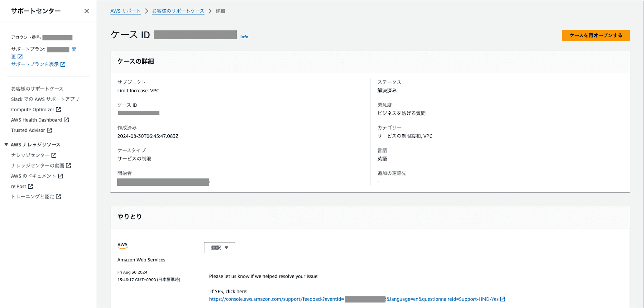Open re:Post link
644x308 pixels.
coord(19,186)
